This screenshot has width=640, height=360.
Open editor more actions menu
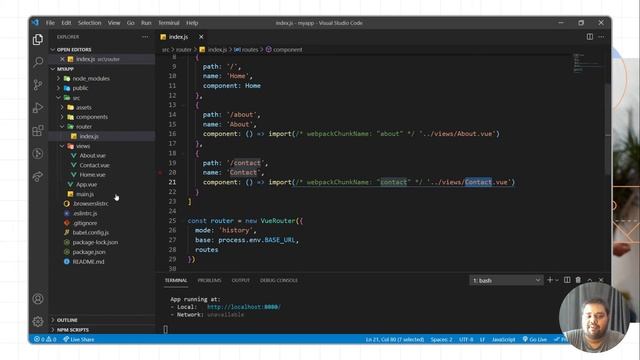601,37
